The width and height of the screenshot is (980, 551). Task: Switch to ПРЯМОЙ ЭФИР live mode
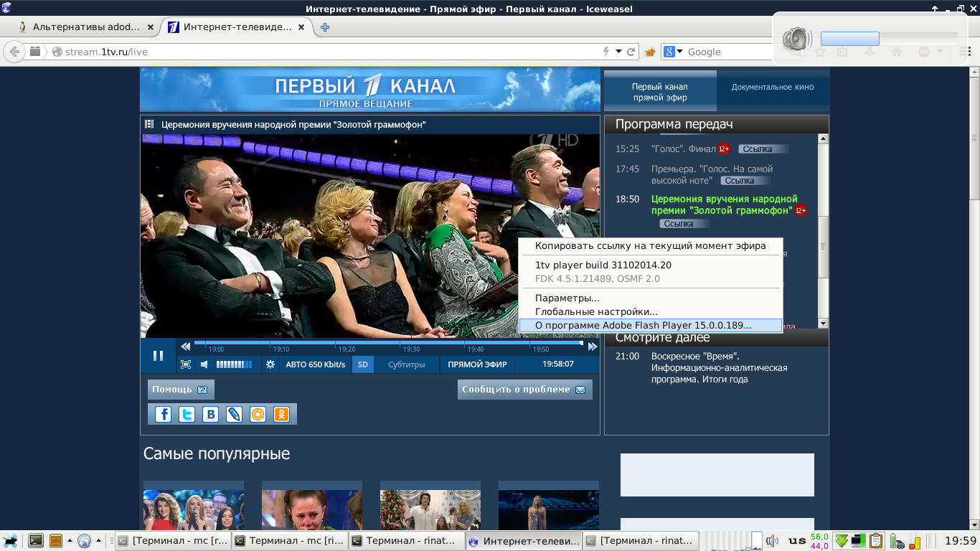[477, 364]
